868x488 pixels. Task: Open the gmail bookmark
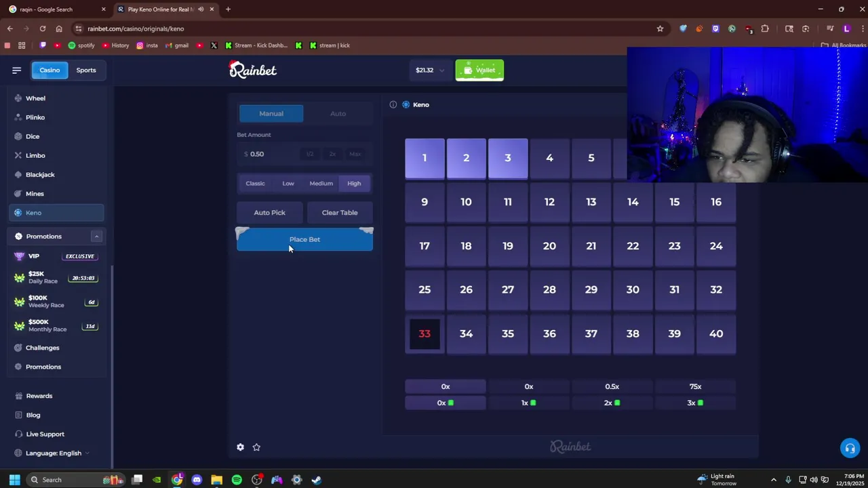(x=177, y=45)
